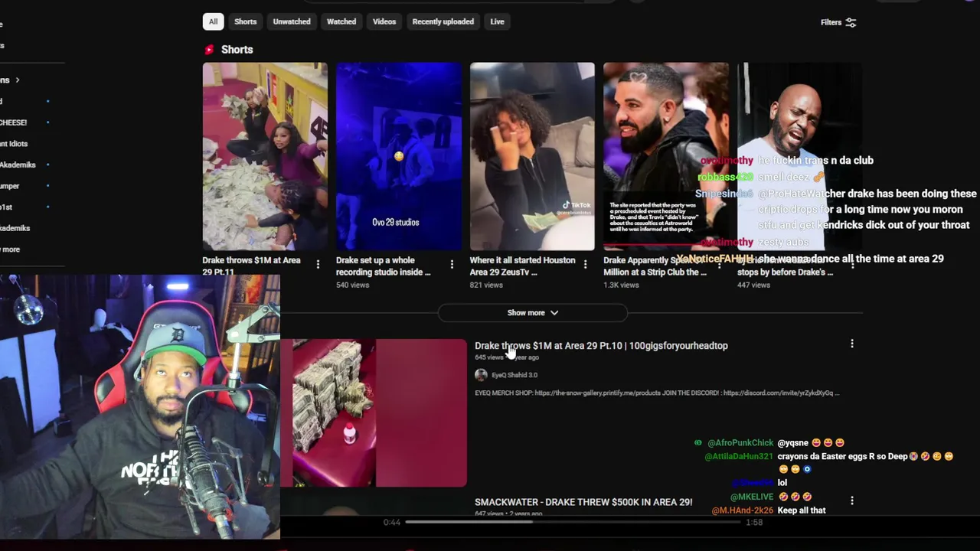Select the Shorts filter chip
The height and width of the screenshot is (551, 980).
pyautogui.click(x=245, y=21)
